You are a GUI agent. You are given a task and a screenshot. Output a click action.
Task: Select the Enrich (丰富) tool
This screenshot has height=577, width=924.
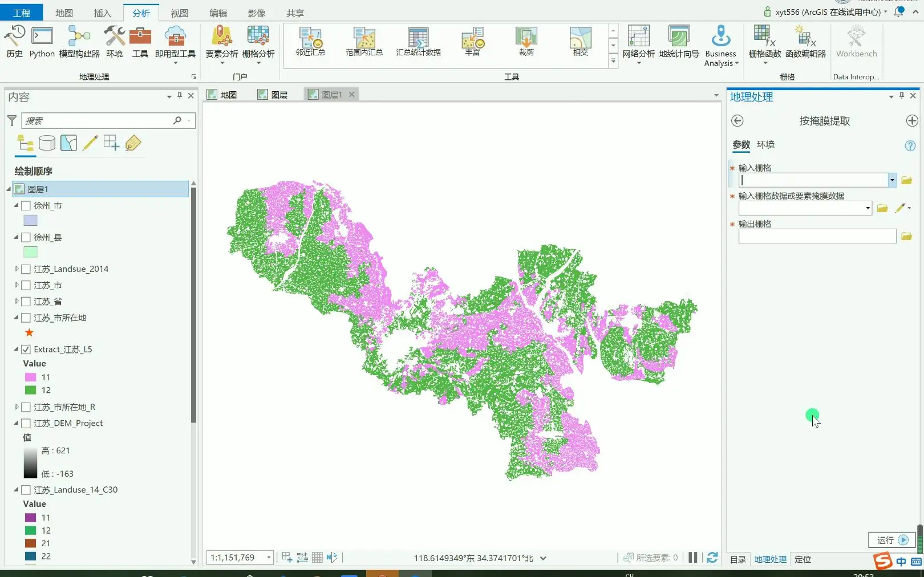coord(472,41)
